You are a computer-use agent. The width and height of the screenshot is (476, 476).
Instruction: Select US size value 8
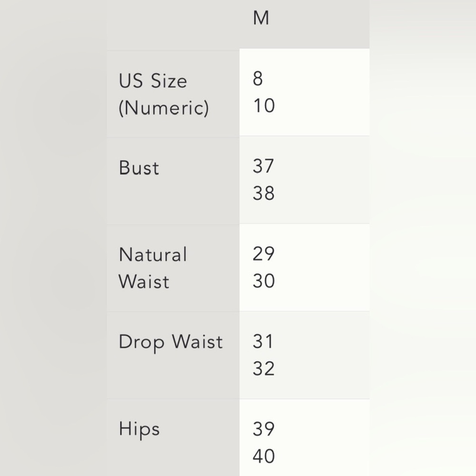tap(258, 79)
